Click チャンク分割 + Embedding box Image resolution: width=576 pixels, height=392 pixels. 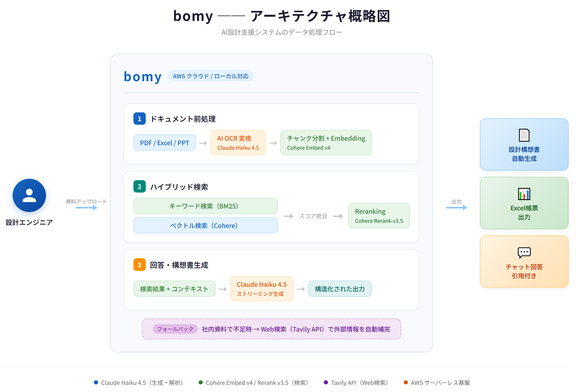[x=326, y=143]
